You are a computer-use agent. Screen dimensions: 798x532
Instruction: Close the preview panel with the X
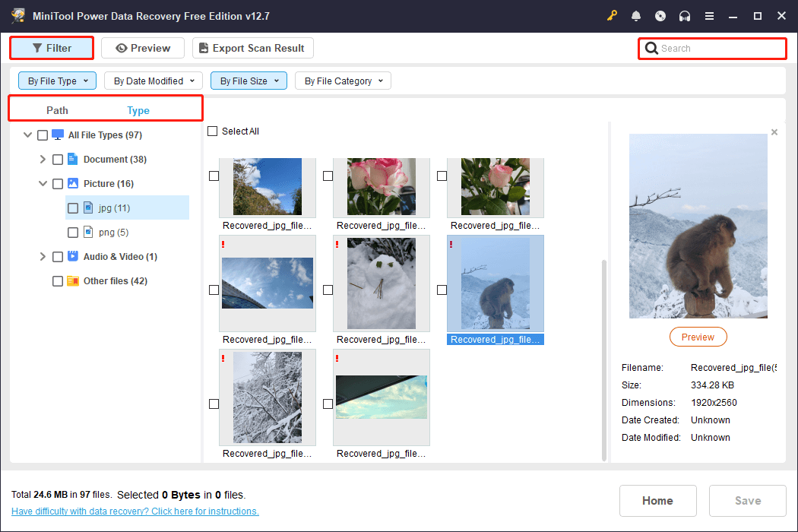click(774, 132)
